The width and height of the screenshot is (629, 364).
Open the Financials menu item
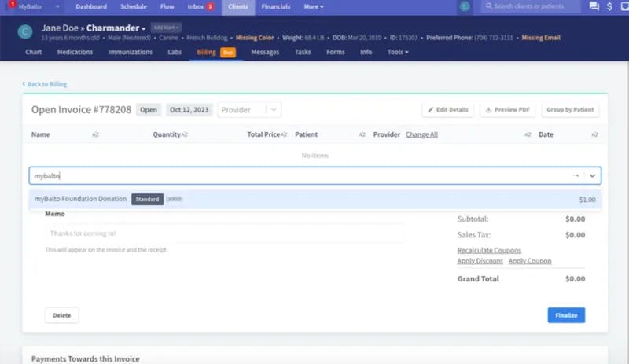tap(276, 7)
